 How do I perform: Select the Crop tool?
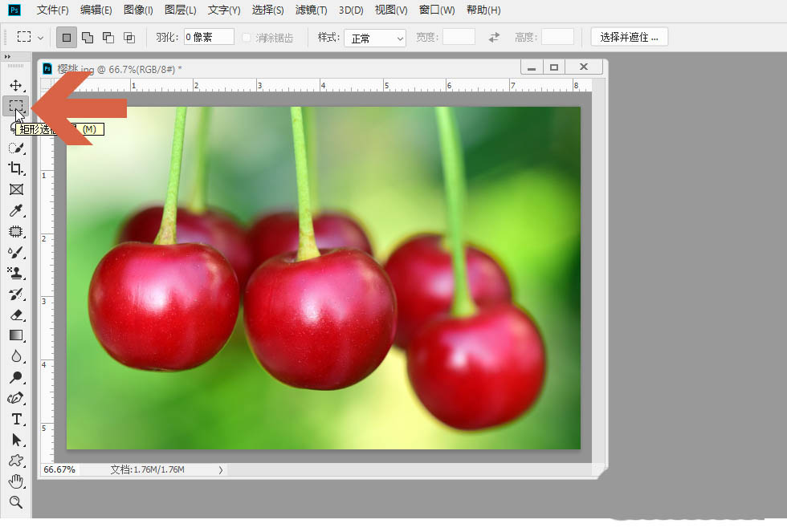(15, 169)
